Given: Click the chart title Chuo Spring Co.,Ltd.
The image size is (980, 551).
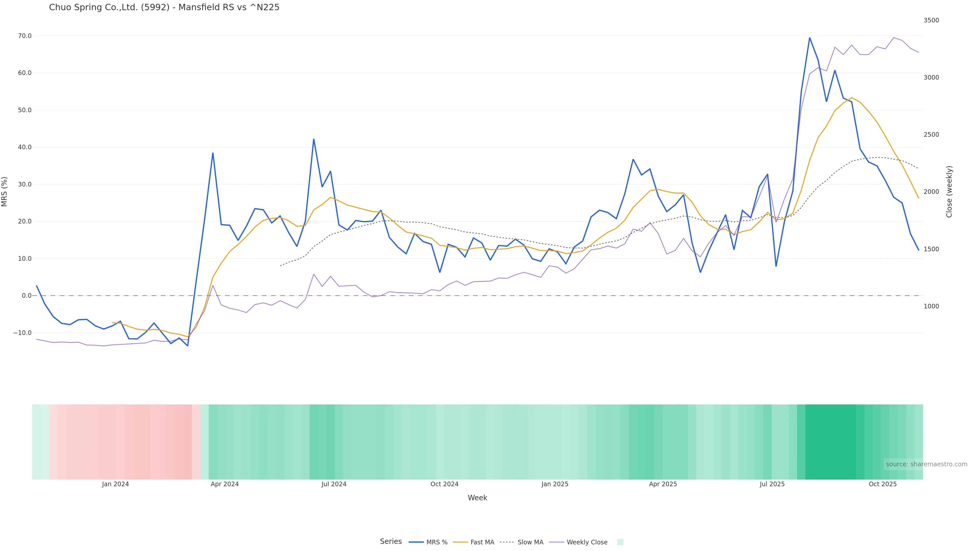Looking at the screenshot, I should pyautogui.click(x=164, y=8).
